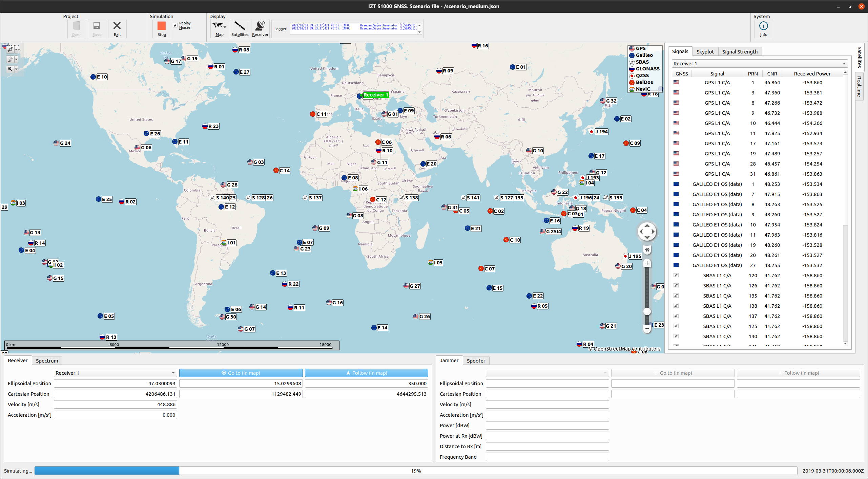Open Receiver 1 dropdown in Signals panel
868x479 pixels.
(x=760, y=64)
